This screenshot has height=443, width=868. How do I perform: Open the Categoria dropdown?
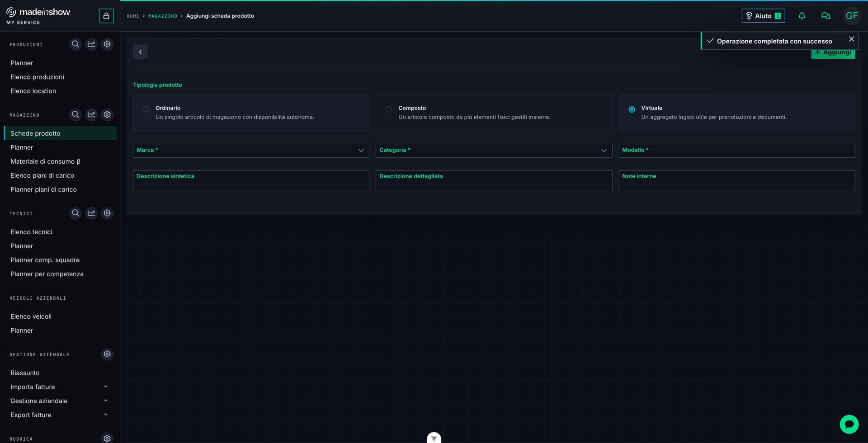coord(494,151)
